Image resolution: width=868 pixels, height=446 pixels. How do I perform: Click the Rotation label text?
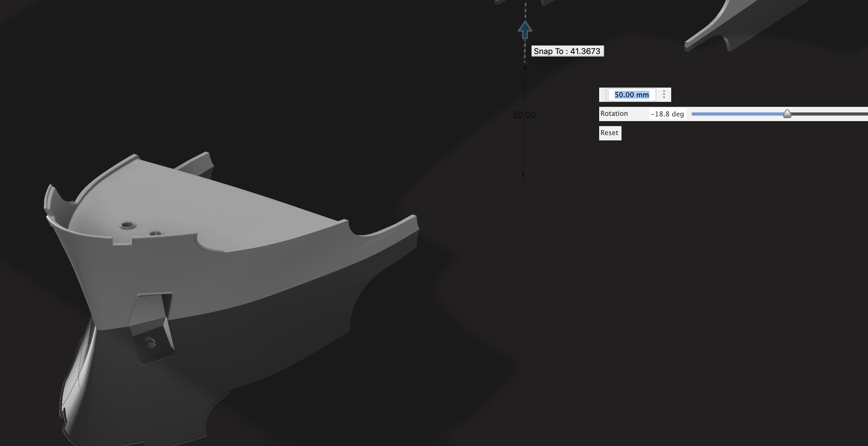coord(614,114)
